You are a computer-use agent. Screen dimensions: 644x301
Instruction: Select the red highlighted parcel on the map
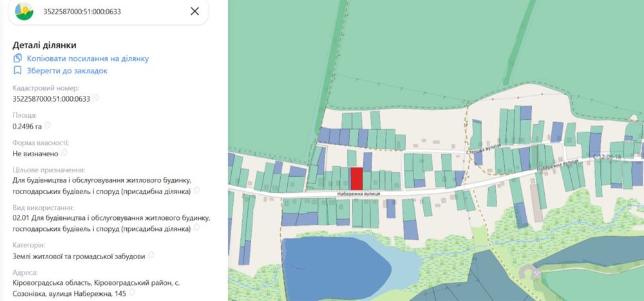tap(357, 178)
